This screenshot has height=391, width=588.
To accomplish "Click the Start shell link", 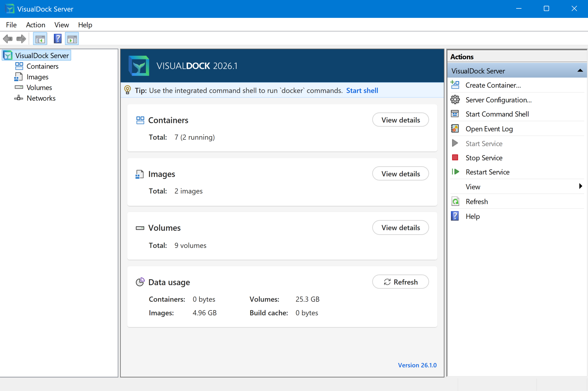I will pos(362,91).
